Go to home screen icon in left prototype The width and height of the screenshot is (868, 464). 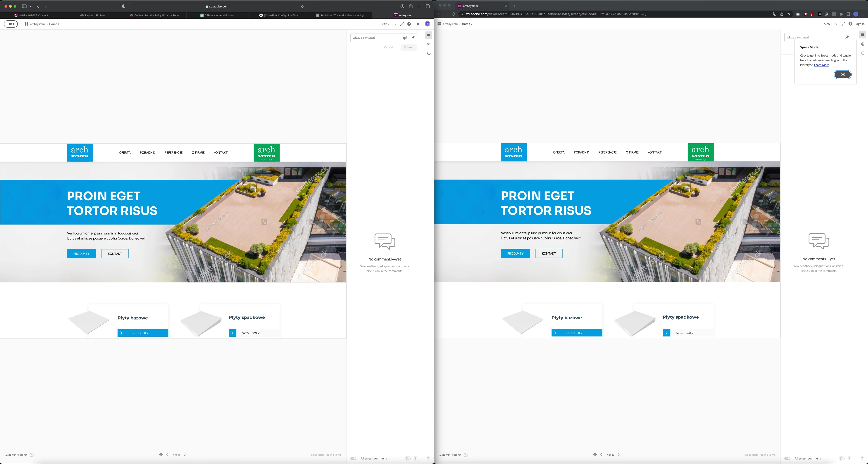[x=161, y=455]
